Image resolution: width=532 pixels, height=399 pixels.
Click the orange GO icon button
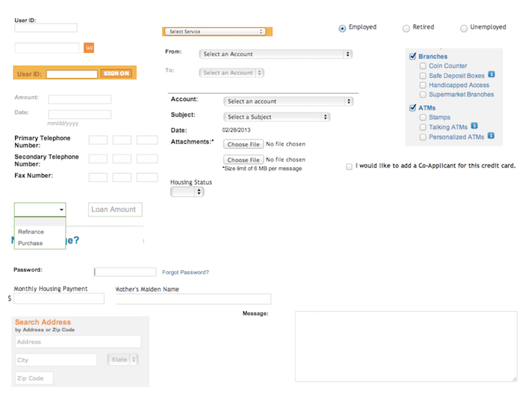[88, 48]
